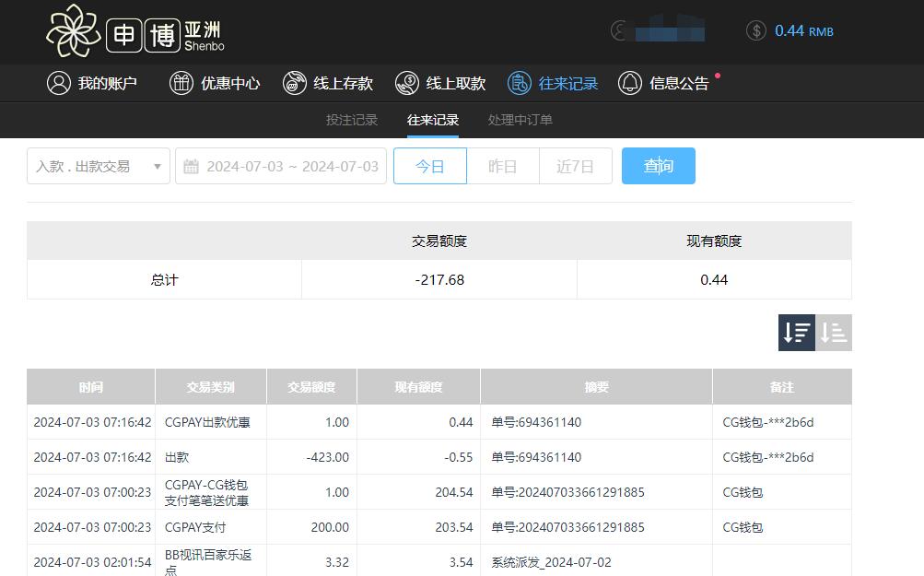Click the RMB currency dollar icon
Image resolution: width=924 pixels, height=576 pixels.
point(755,30)
